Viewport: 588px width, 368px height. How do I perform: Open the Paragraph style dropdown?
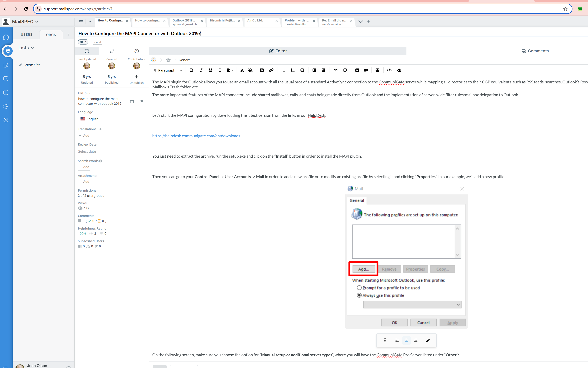point(168,70)
